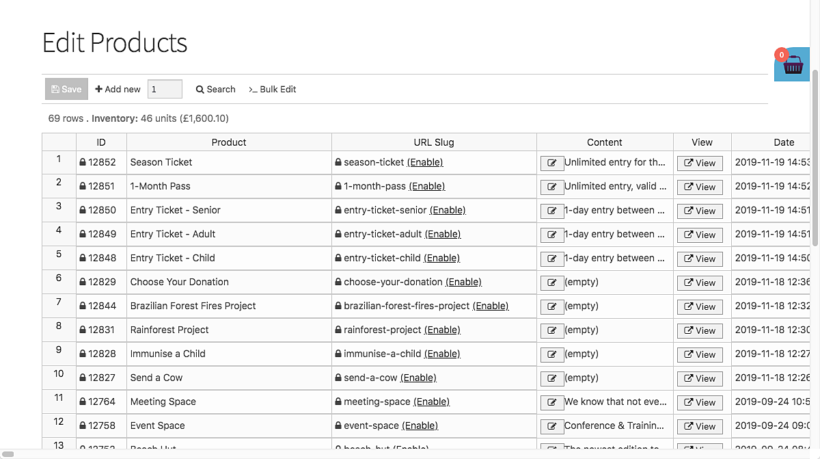The height and width of the screenshot is (459, 820).
Task: View the Choose Your Donation product
Action: 700,283
